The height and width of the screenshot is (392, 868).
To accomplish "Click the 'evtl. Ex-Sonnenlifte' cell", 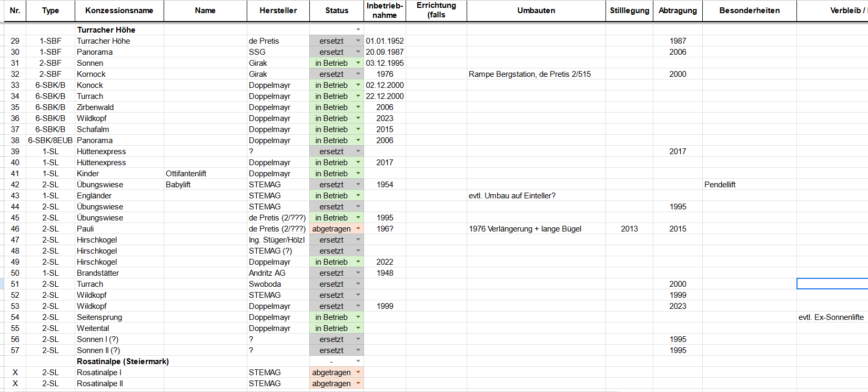I will click(x=831, y=317).
